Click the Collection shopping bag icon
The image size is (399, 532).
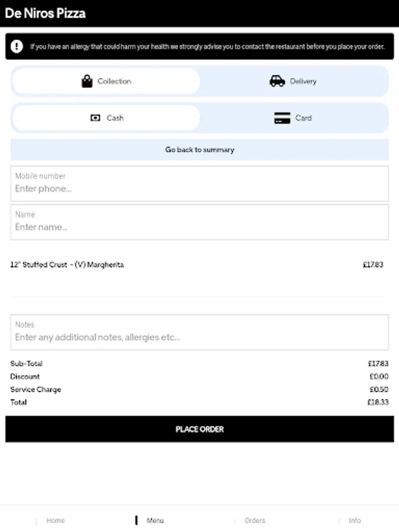click(x=87, y=81)
